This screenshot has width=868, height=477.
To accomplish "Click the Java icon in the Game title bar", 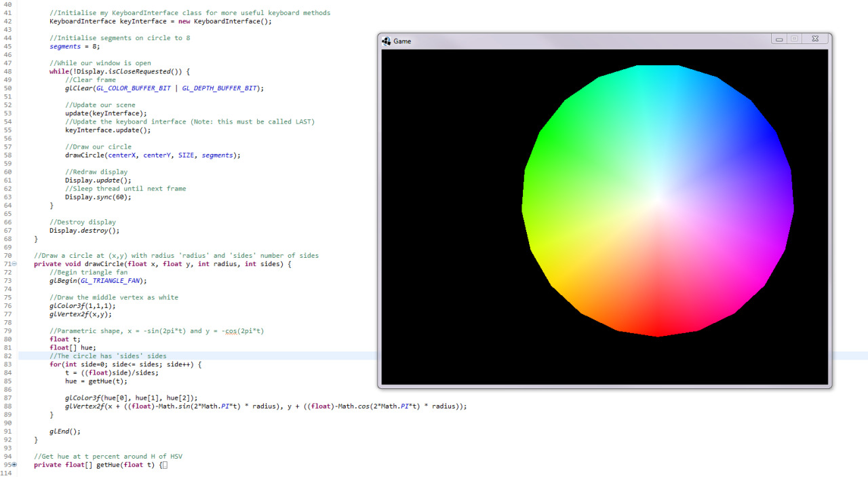I will click(x=386, y=41).
